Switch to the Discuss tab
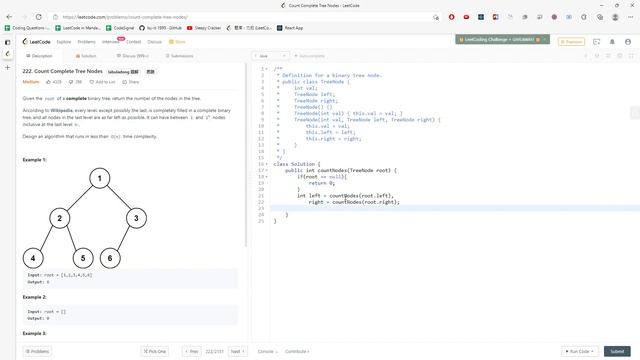The image size is (640, 360). click(x=133, y=56)
